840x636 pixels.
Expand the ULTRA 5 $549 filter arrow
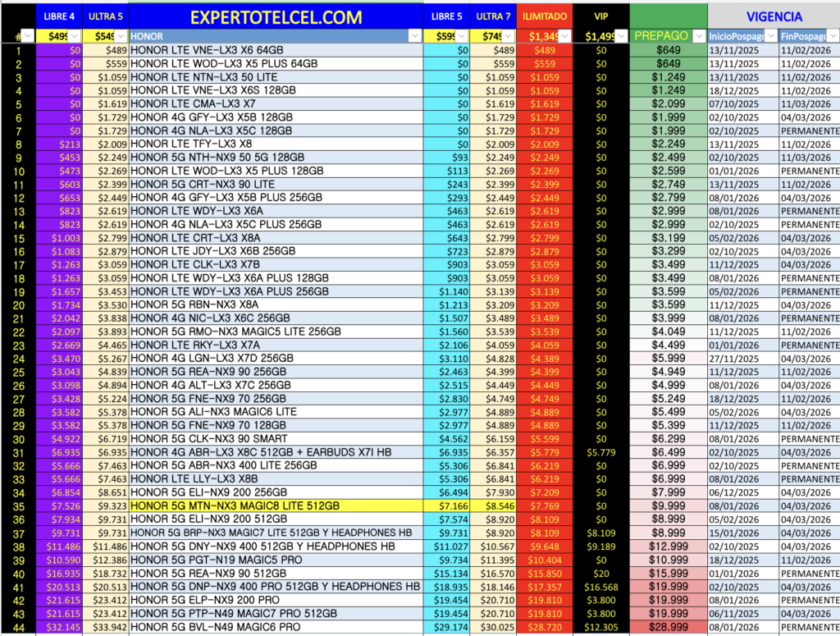(x=121, y=36)
